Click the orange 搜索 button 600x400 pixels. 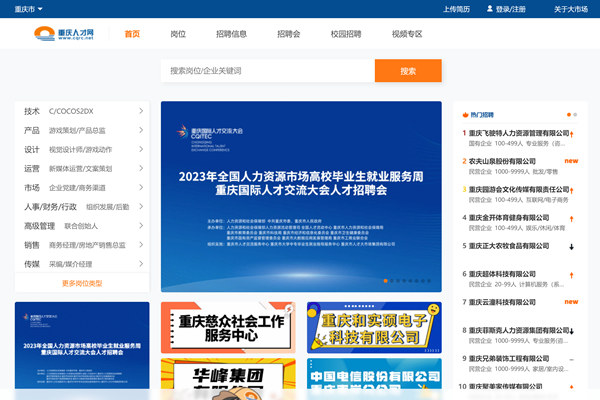pos(408,70)
